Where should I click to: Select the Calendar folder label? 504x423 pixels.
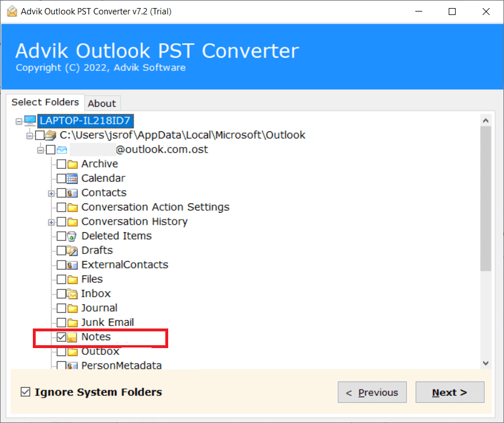coord(103,178)
